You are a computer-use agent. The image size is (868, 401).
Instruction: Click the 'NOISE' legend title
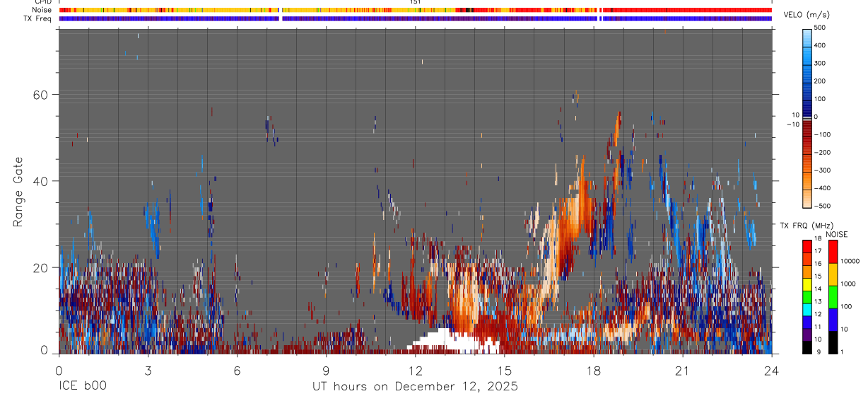[836, 234]
